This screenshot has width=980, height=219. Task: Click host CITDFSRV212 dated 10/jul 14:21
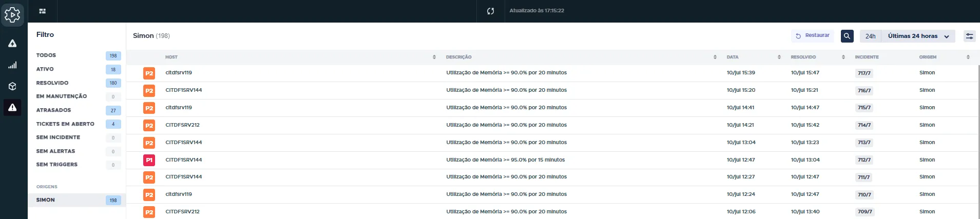pyautogui.click(x=183, y=125)
